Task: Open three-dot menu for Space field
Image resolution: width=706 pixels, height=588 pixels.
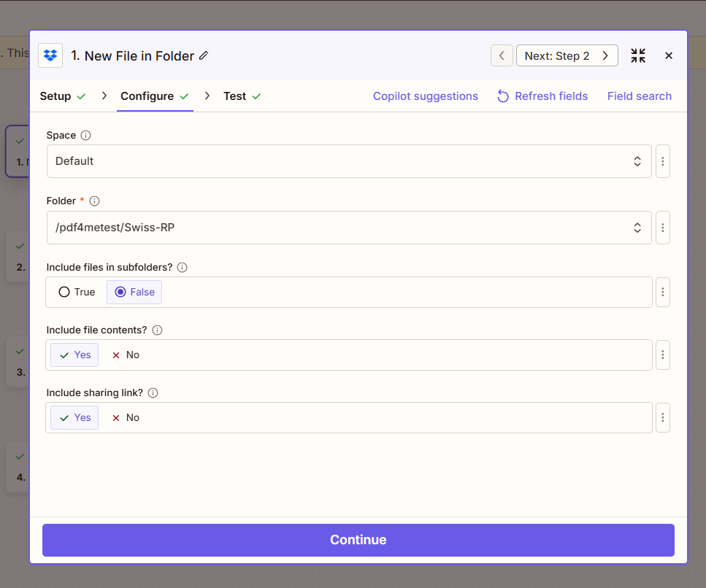Action: (662, 161)
